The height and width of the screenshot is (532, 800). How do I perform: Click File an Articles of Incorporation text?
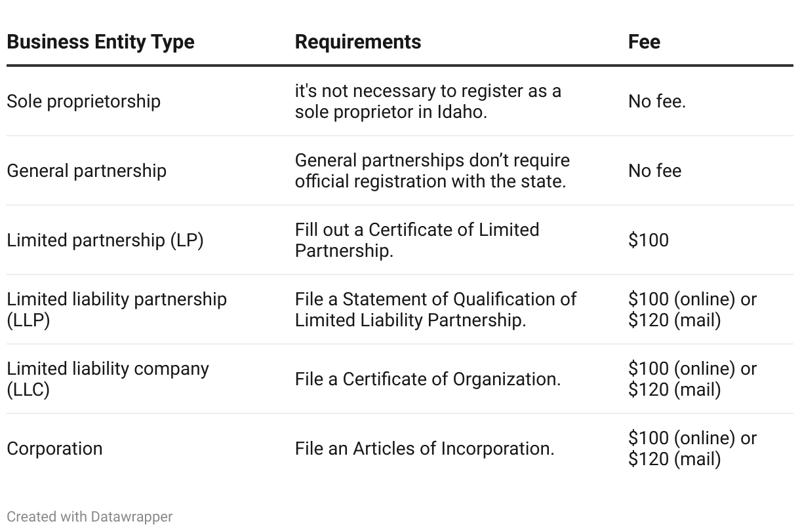tap(424, 449)
